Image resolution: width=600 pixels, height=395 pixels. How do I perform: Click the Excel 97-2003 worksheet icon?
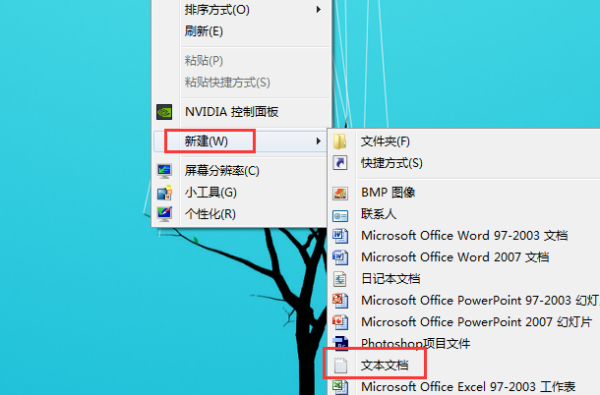pos(340,387)
